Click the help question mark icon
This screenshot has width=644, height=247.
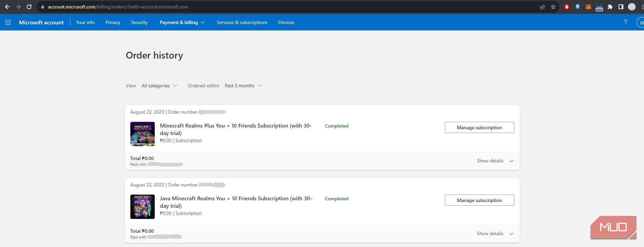625,22
